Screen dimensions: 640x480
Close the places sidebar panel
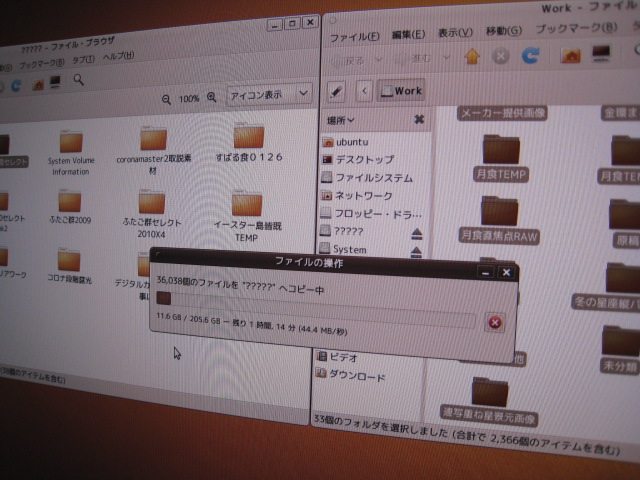click(x=419, y=119)
